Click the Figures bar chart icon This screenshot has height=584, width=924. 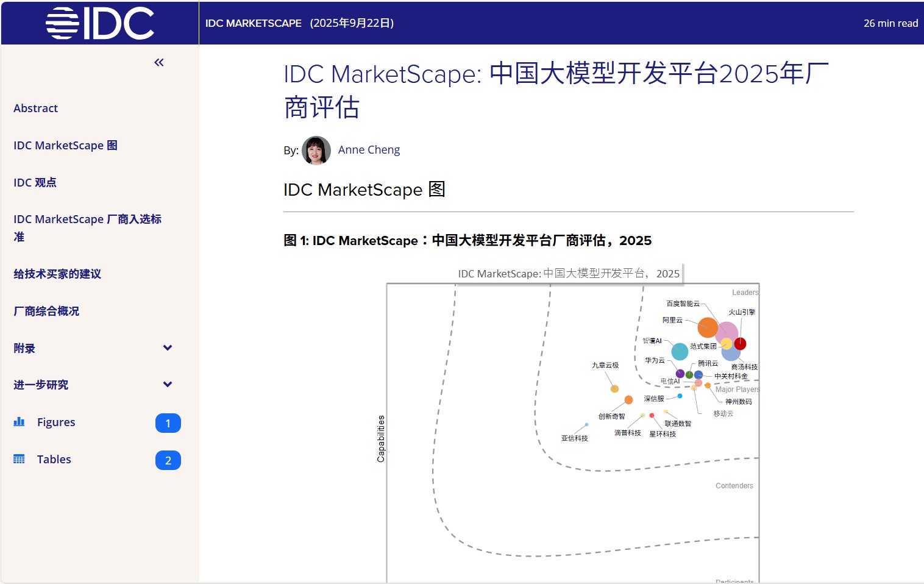tap(20, 422)
